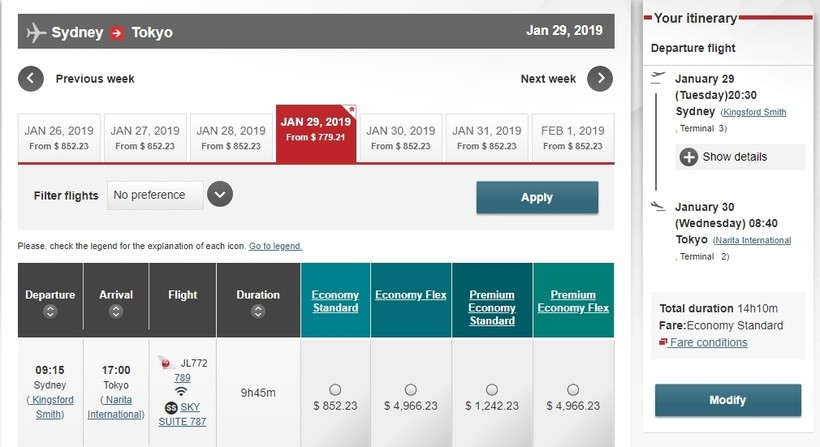
Task: Sort flights by Flight column arrows
Action: (183, 311)
